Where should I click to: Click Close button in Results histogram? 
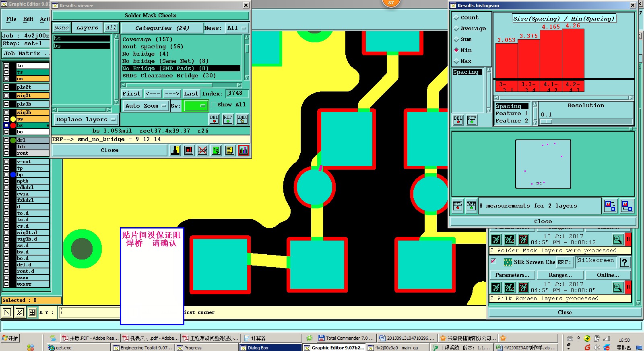pos(543,221)
